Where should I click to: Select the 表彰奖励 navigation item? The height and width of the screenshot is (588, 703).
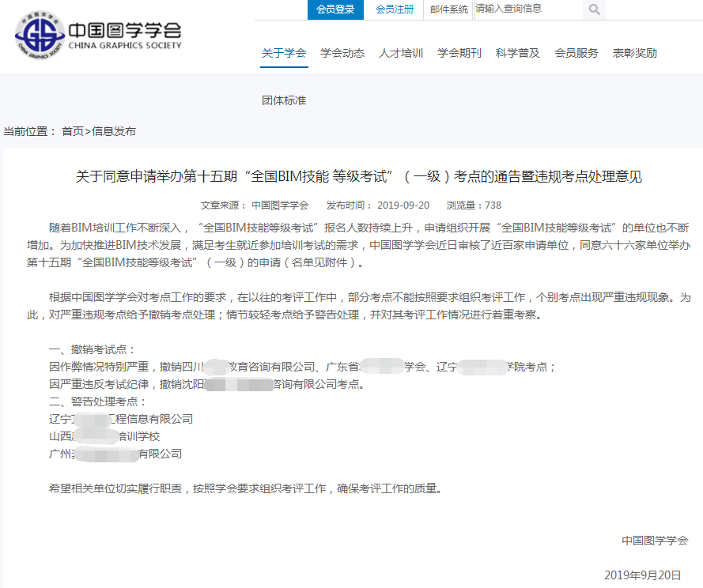tap(634, 52)
